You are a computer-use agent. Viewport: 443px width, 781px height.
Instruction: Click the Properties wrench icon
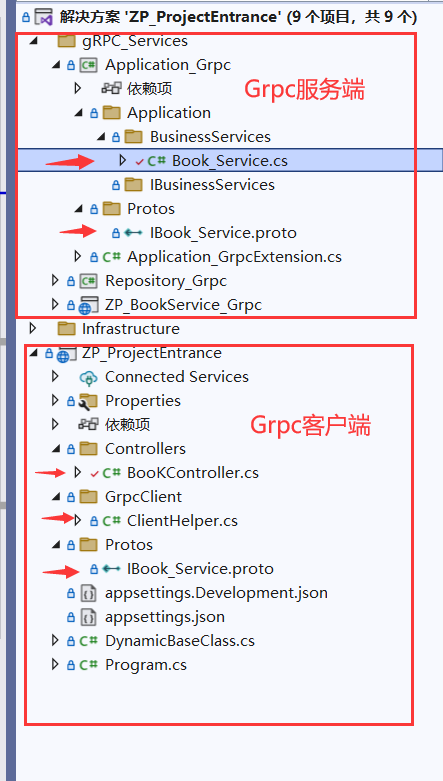(x=89, y=400)
